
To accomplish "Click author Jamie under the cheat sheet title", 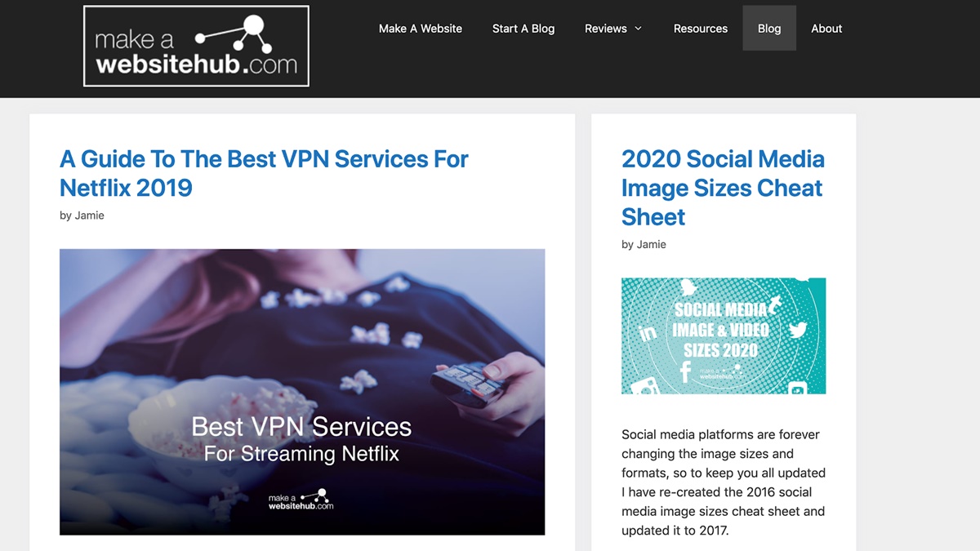I will 652,244.
